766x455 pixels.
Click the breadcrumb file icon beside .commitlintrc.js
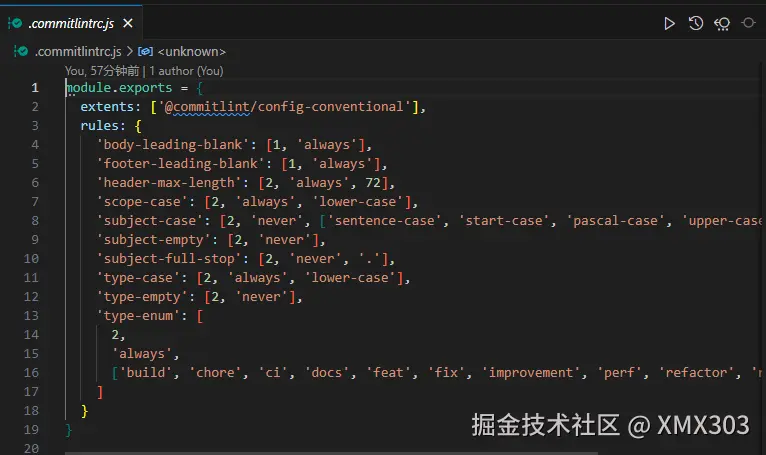point(21,51)
